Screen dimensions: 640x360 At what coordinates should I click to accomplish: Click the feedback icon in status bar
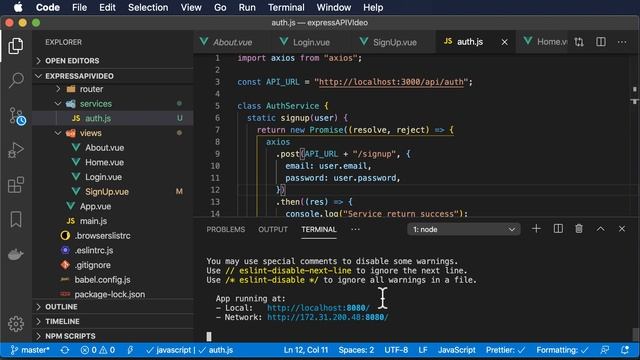pos(604,350)
